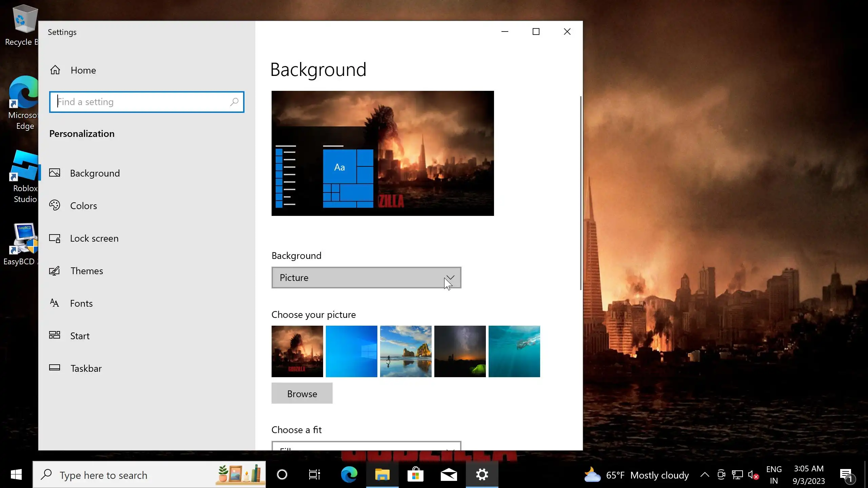Viewport: 868px width, 488px height.
Task: Click the Home icon in the Settings sidebar
Action: [x=55, y=70]
